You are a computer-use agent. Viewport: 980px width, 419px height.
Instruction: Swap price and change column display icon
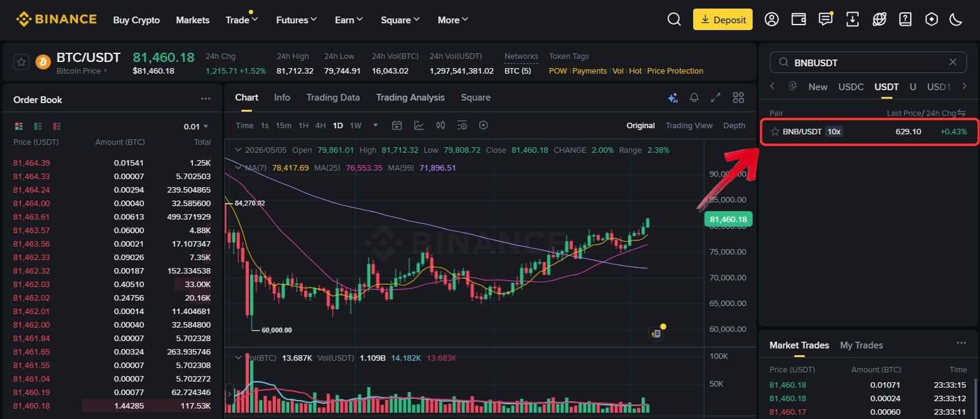click(x=962, y=113)
